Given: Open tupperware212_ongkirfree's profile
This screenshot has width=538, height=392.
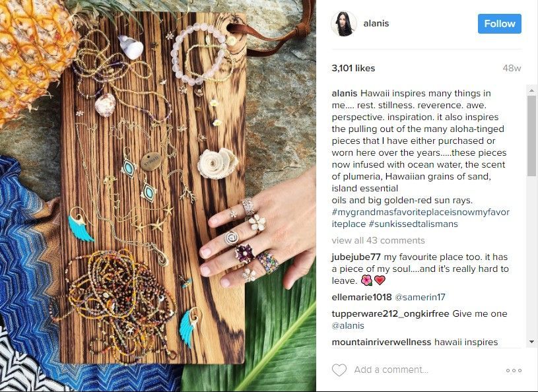Looking at the screenshot, I should tap(390, 313).
